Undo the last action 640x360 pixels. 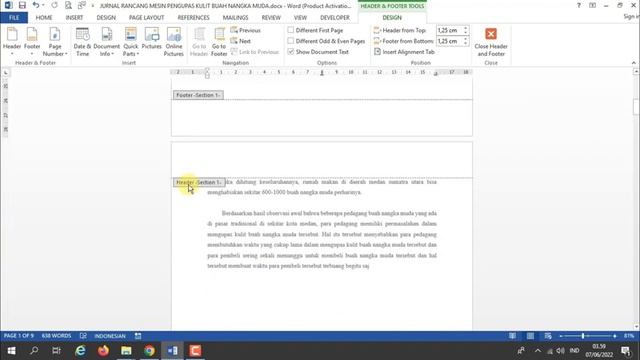(36, 5)
